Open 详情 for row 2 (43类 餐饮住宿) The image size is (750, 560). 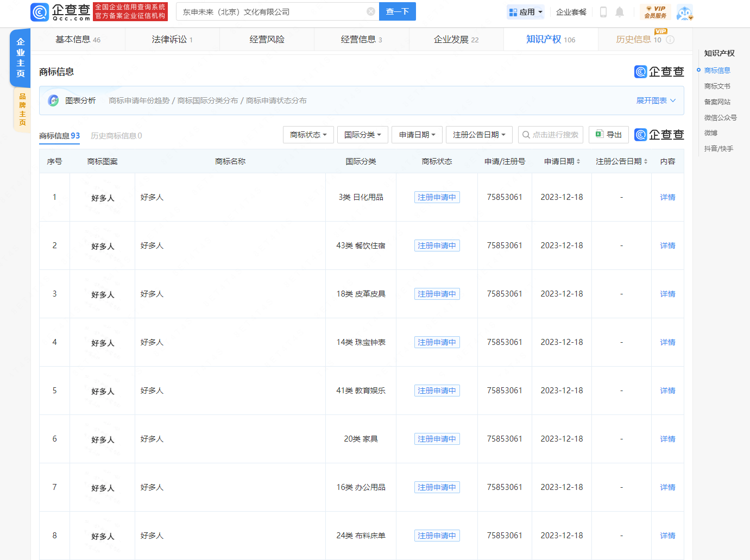point(667,246)
